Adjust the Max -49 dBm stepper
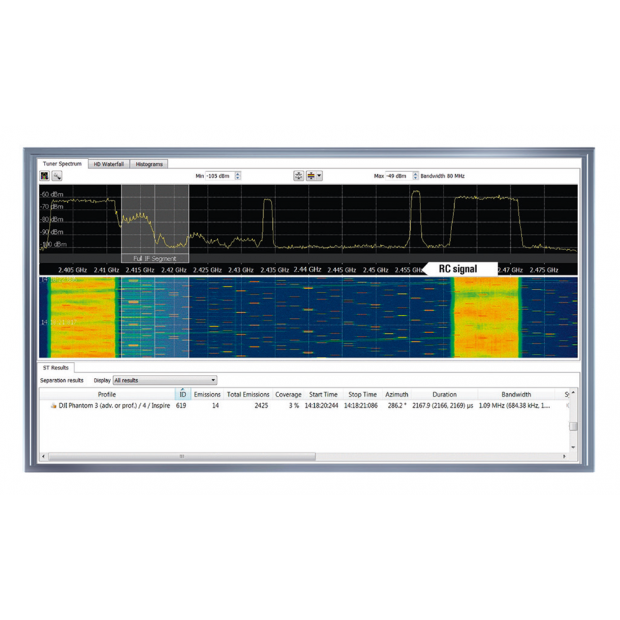 (x=414, y=175)
